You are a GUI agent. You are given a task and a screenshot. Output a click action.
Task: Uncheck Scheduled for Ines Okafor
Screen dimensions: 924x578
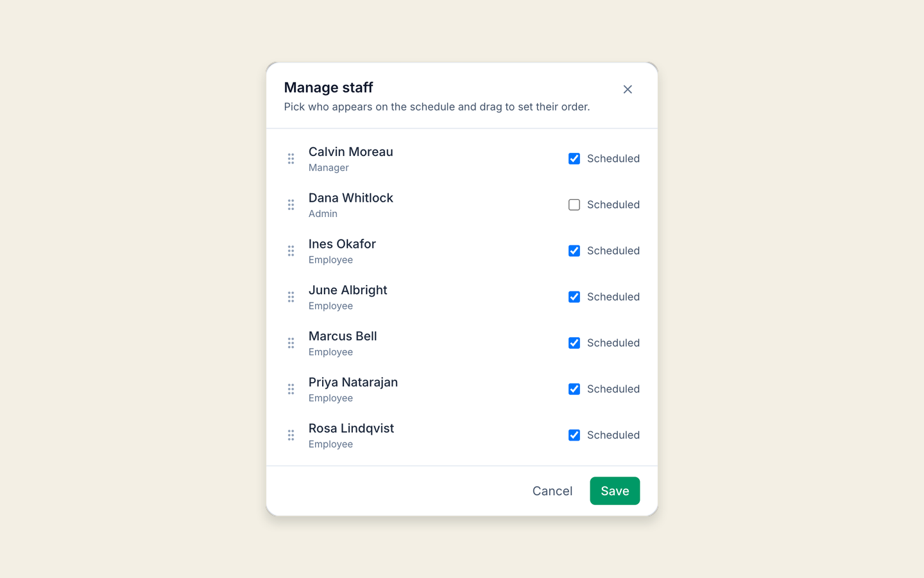(574, 251)
